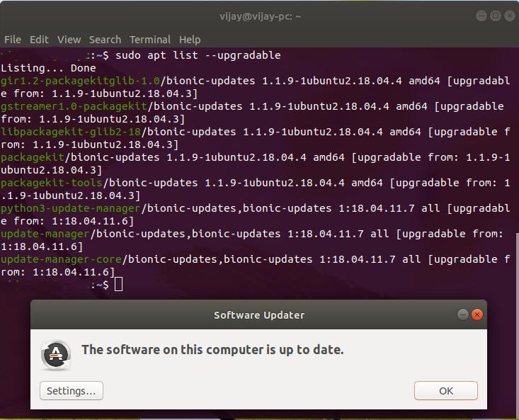Close the terminal window
519x420 pixels.
tap(510, 16)
